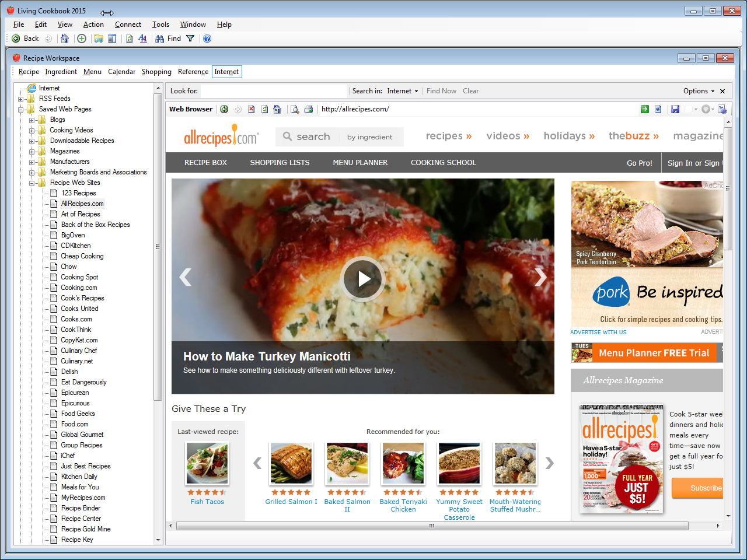This screenshot has height=560, width=747.
Task: Click SHOPPING LISTS on allrecipes nav bar
Action: click(x=280, y=163)
